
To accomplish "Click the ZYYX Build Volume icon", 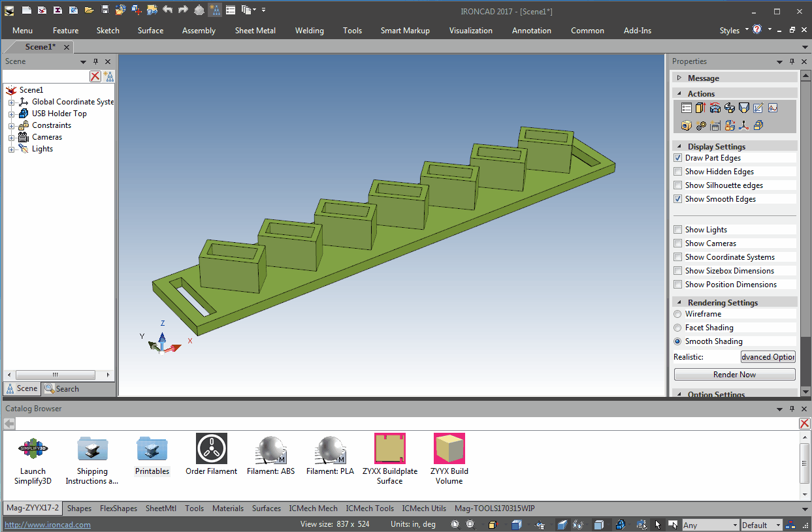I will [449, 449].
